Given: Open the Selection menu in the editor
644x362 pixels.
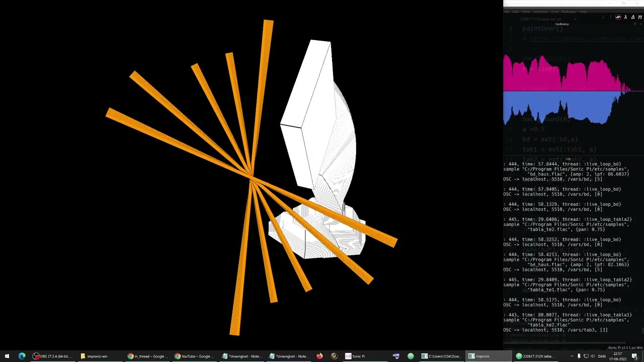Looking at the screenshot, I should pyautogui.click(x=540, y=12).
